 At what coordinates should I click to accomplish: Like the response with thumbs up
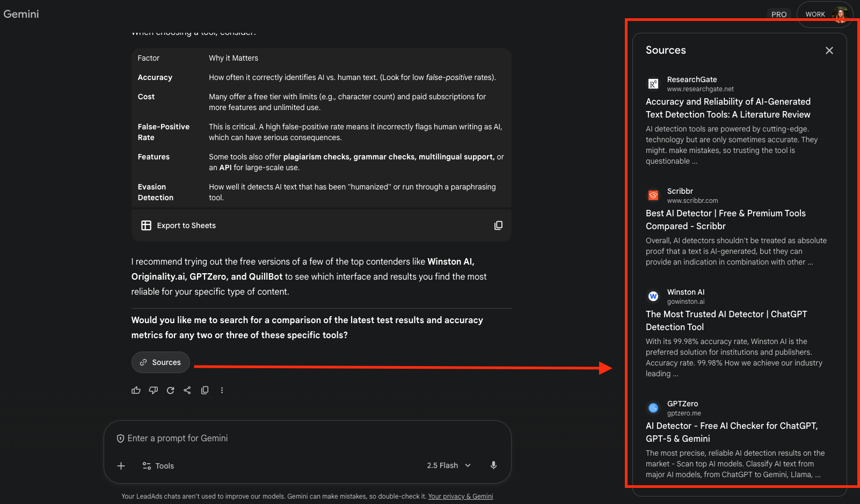point(136,390)
